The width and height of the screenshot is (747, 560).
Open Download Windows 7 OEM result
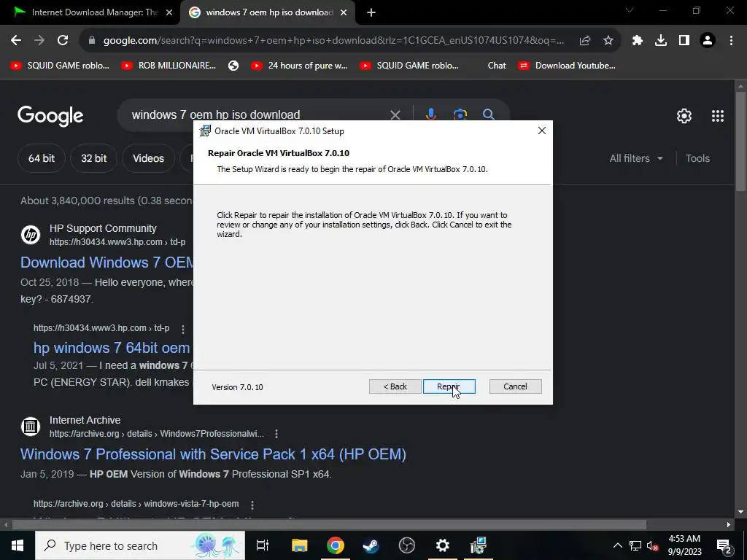pyautogui.click(x=107, y=262)
